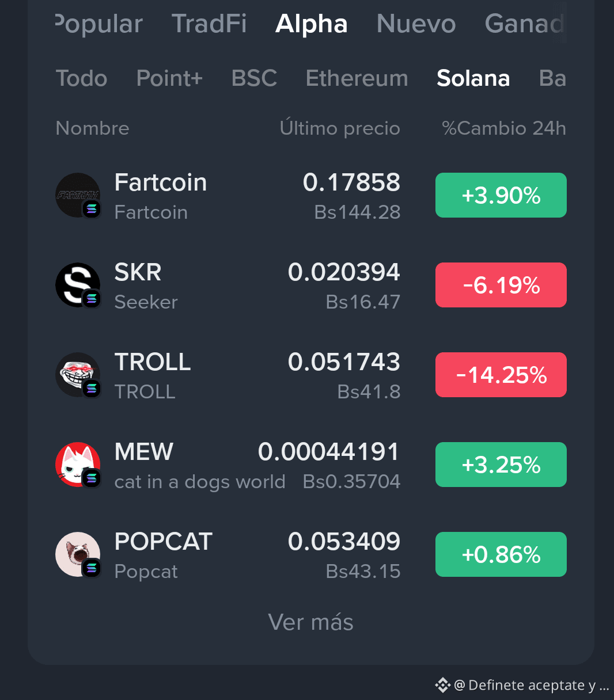The image size is (614, 700).
Task: Sort list by Nombre header
Action: [x=92, y=128]
